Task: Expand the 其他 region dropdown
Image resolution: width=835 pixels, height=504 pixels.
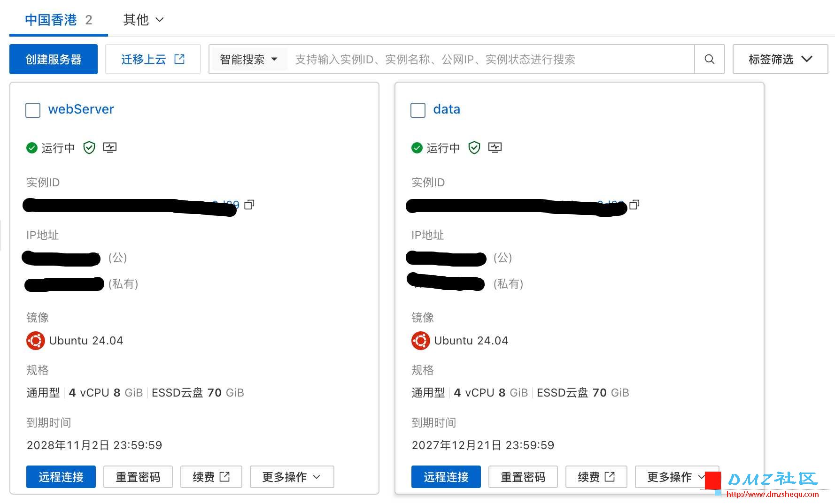Action: [143, 20]
